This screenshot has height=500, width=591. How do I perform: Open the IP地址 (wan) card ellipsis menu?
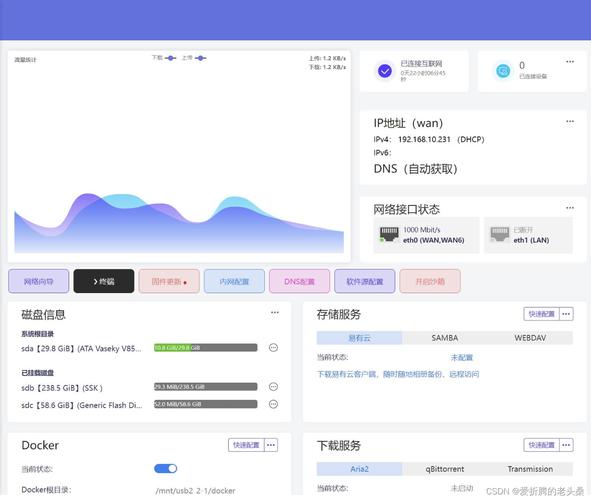click(570, 121)
